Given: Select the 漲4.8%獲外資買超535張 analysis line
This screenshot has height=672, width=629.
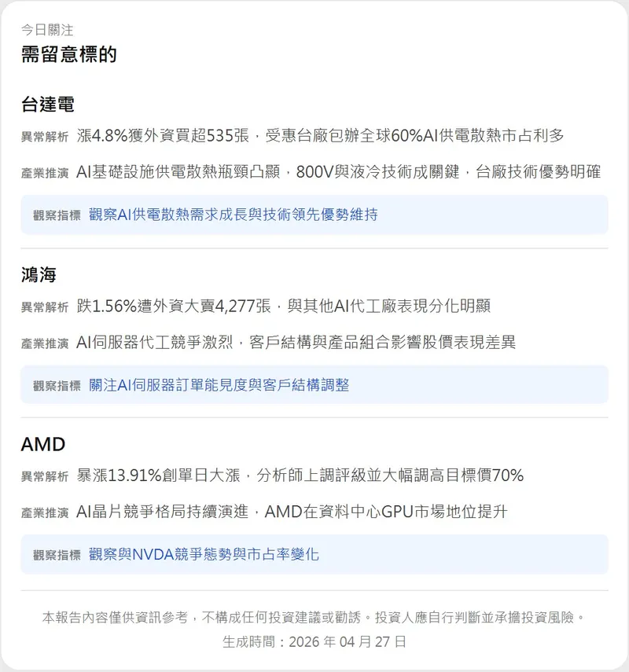Looking at the screenshot, I should (x=320, y=136).
